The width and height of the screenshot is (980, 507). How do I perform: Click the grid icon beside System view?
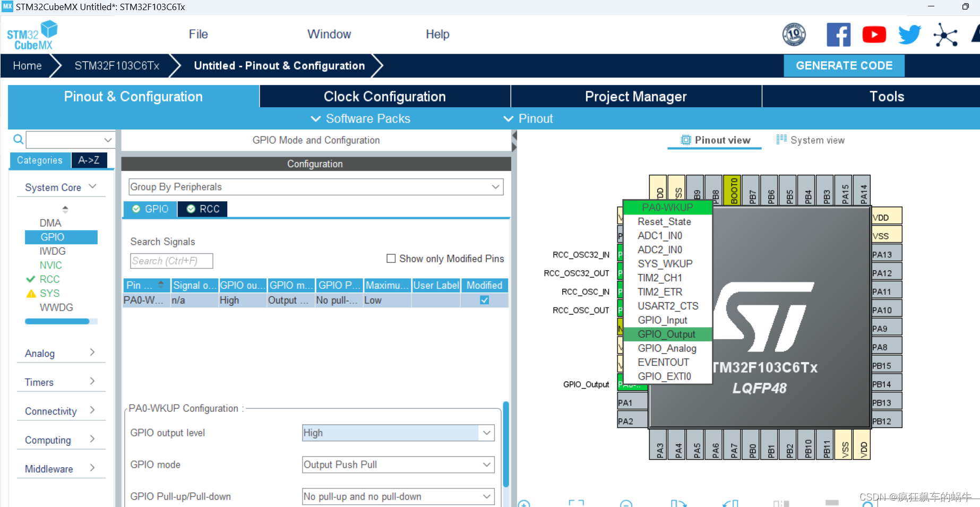tap(781, 140)
